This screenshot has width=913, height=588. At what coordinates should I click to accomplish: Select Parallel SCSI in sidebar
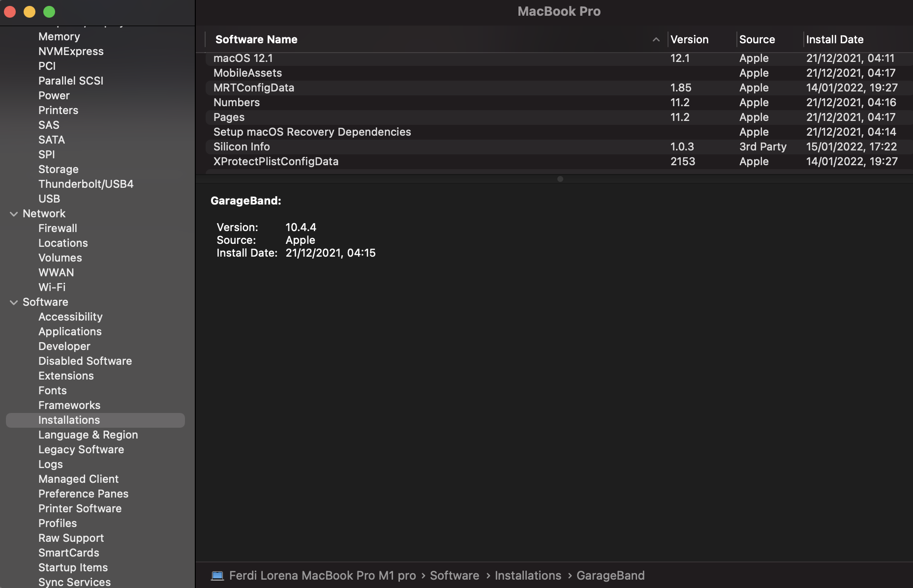tap(71, 81)
